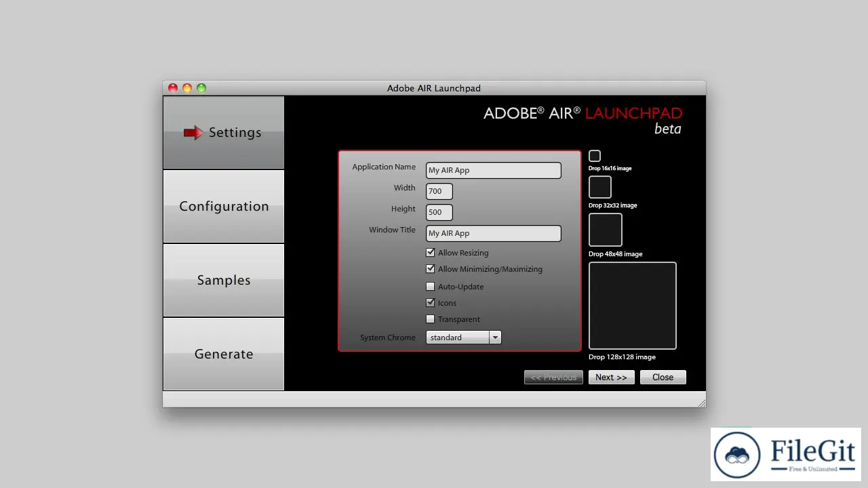Image resolution: width=868 pixels, height=488 pixels.
Task: Switch to the Configuration tab
Action: pyautogui.click(x=223, y=206)
